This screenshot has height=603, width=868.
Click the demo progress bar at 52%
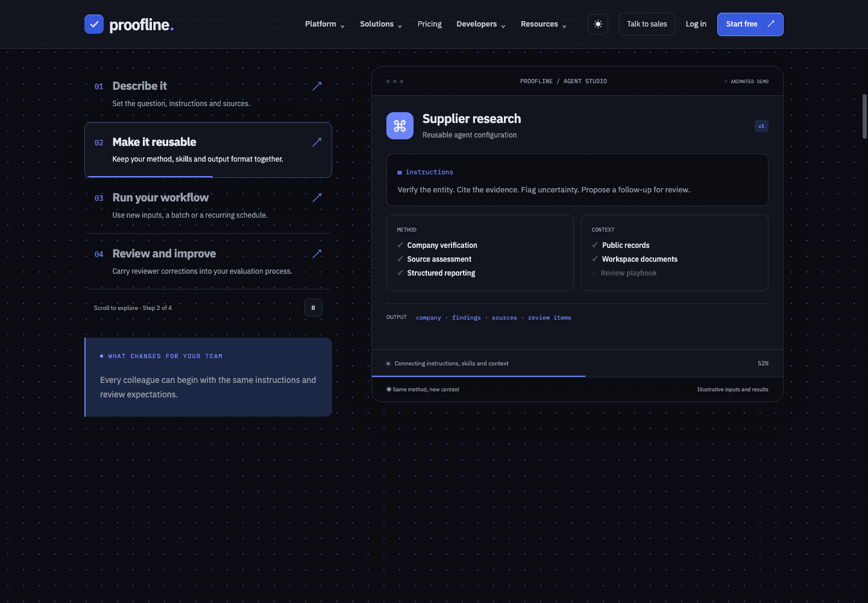577,376
